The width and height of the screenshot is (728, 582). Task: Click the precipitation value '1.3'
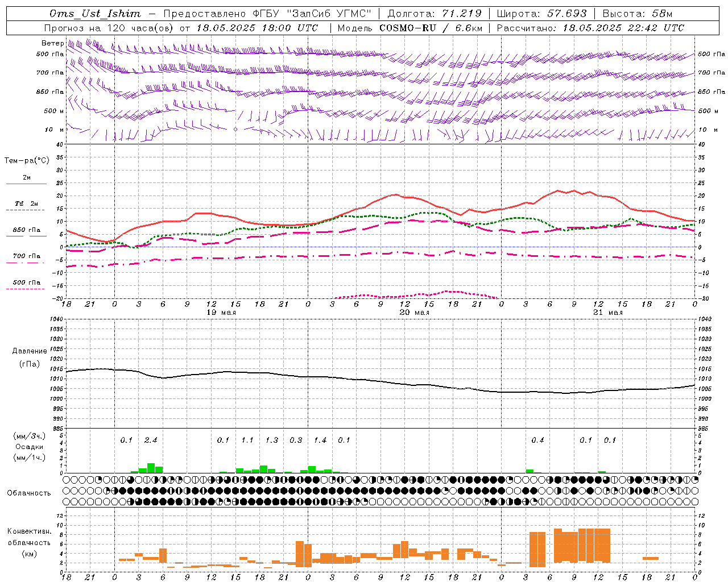tap(272, 440)
